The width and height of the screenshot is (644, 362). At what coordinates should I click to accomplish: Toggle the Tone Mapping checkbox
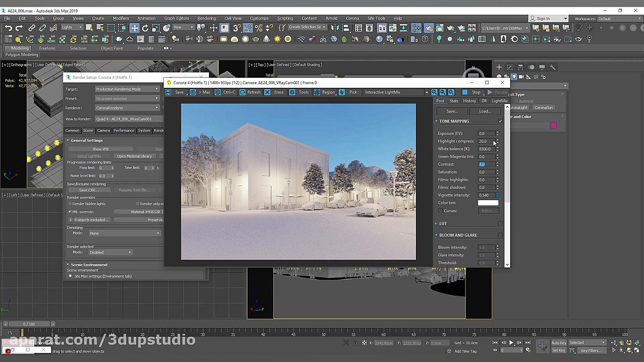coord(500,121)
